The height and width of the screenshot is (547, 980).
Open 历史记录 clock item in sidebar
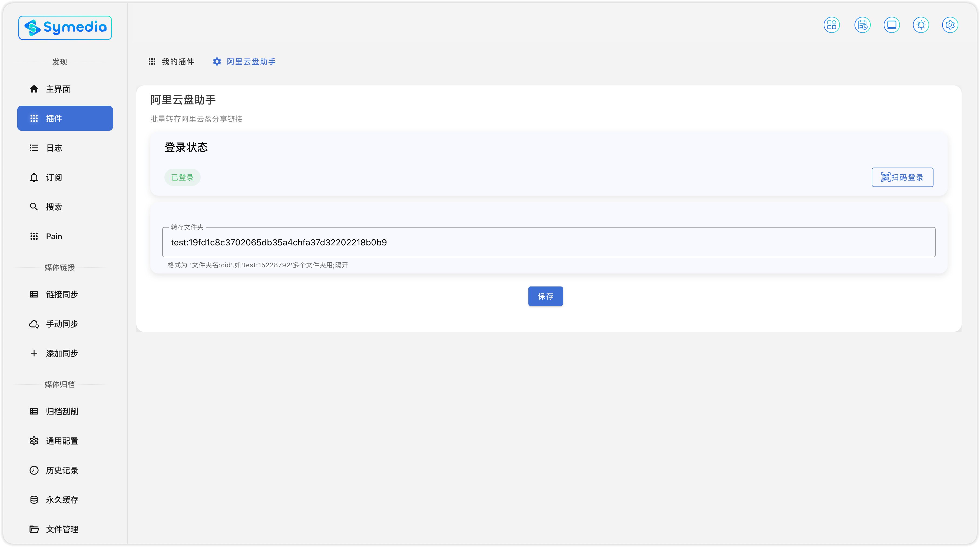62,470
